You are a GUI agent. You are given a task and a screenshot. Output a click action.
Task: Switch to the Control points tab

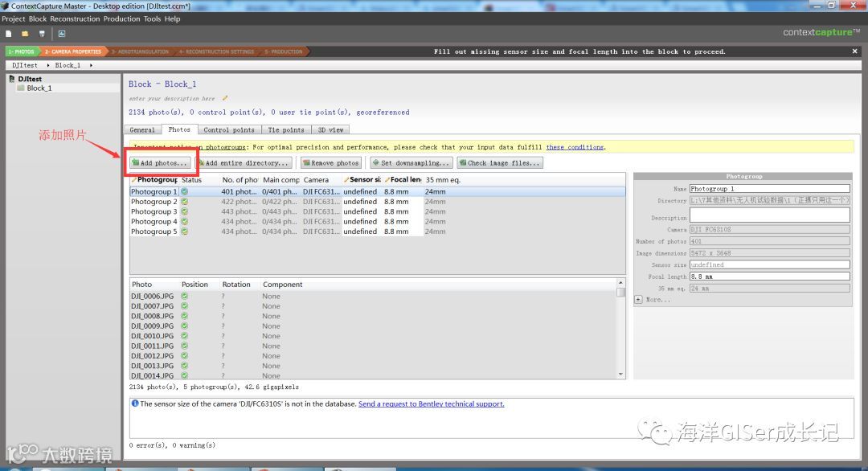click(x=228, y=129)
